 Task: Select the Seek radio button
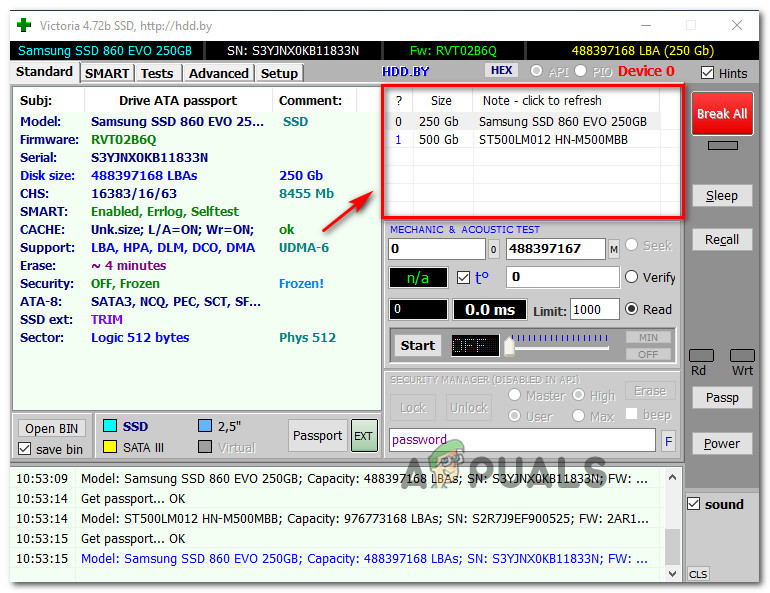[632, 245]
